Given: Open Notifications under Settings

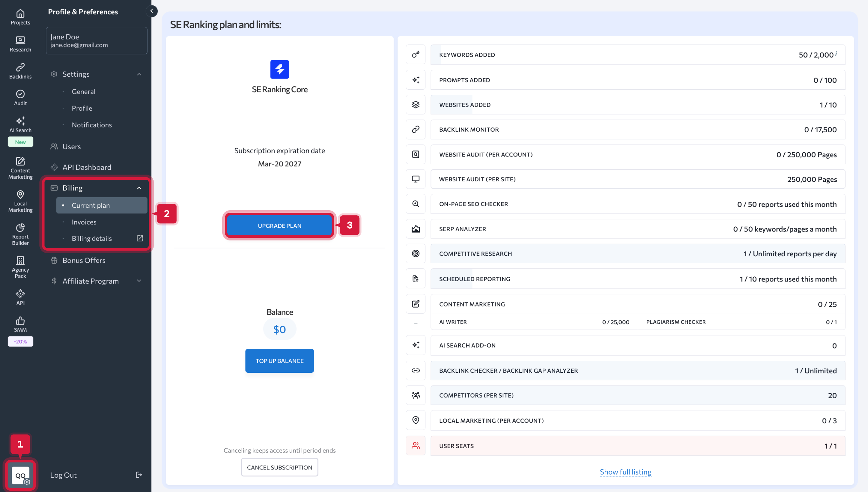Looking at the screenshot, I should 92,125.
